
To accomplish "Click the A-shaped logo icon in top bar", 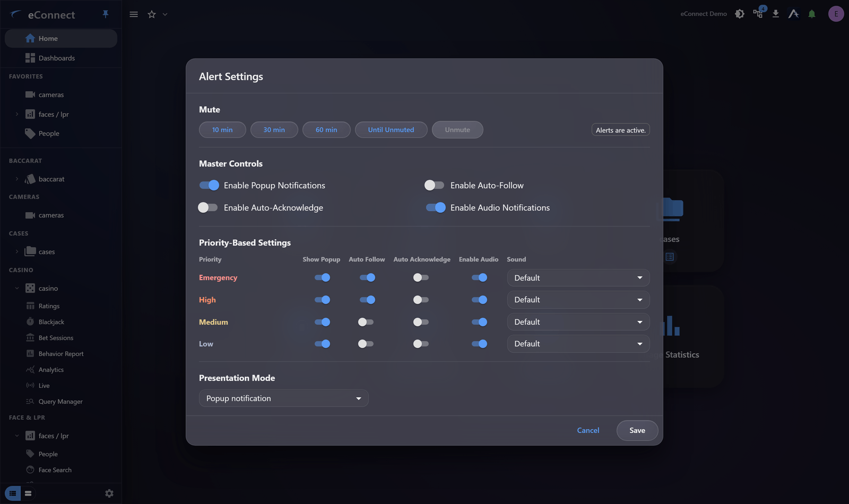I will pos(793,14).
